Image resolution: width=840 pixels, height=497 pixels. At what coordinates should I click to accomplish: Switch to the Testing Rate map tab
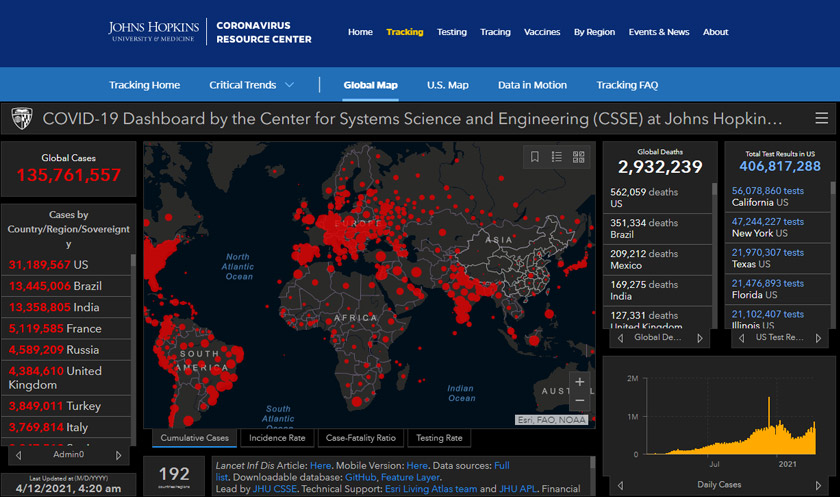(x=439, y=438)
